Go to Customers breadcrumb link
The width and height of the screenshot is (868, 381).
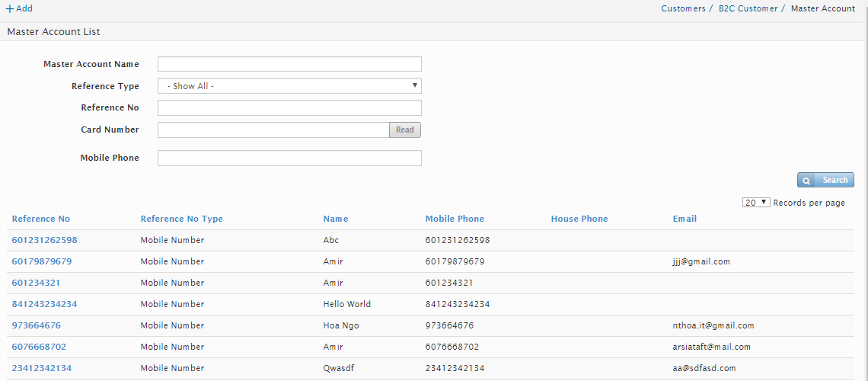click(x=683, y=8)
